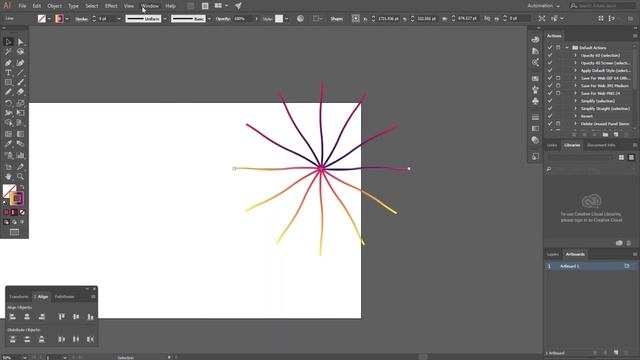The image size is (640, 360).
Task: Toggle dialog box for Save For Web PNG 24
Action: pos(558,93)
